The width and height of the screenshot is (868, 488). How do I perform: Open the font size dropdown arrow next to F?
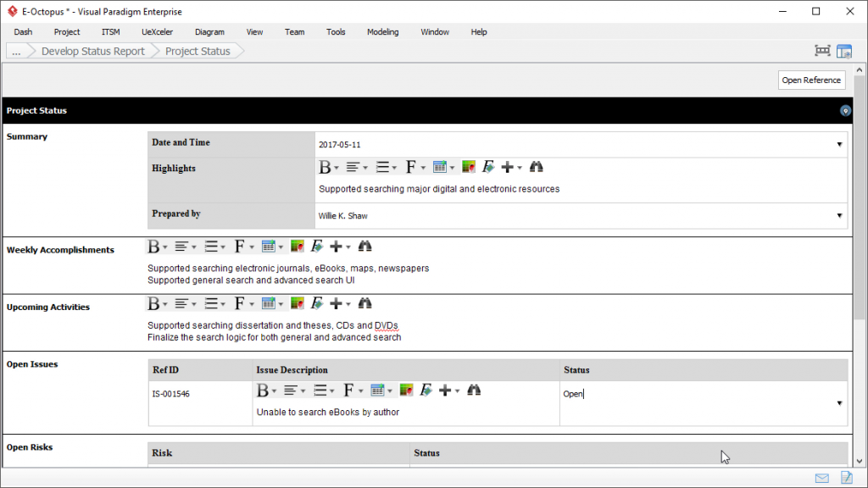coord(421,167)
